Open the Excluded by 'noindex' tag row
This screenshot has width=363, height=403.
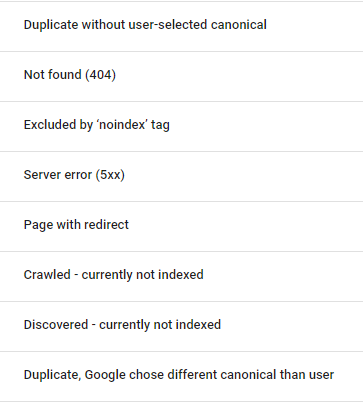point(181,126)
